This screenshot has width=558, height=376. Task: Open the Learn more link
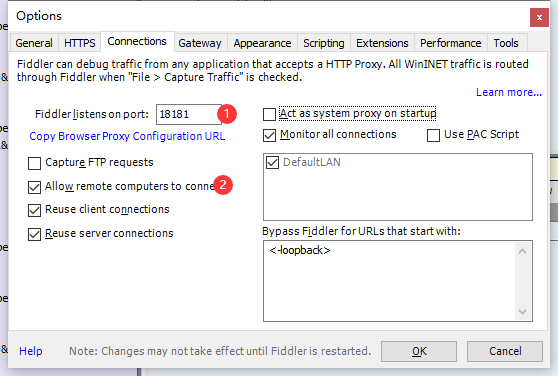click(x=509, y=92)
